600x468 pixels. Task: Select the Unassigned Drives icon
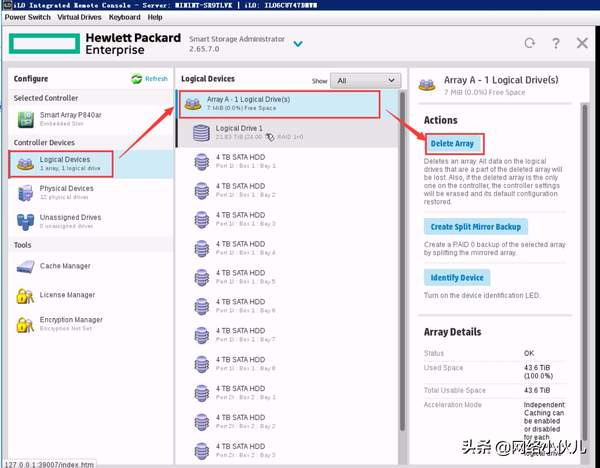point(24,219)
